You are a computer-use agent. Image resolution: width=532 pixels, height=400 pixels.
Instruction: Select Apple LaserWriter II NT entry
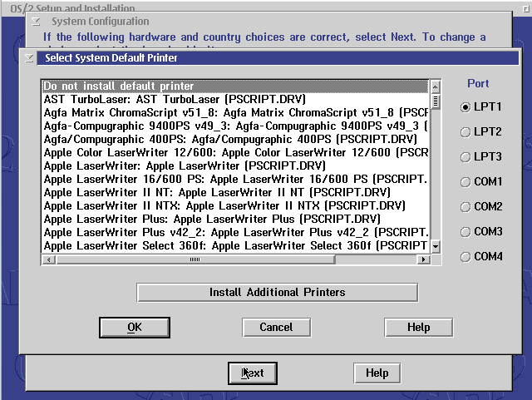[x=234, y=193]
